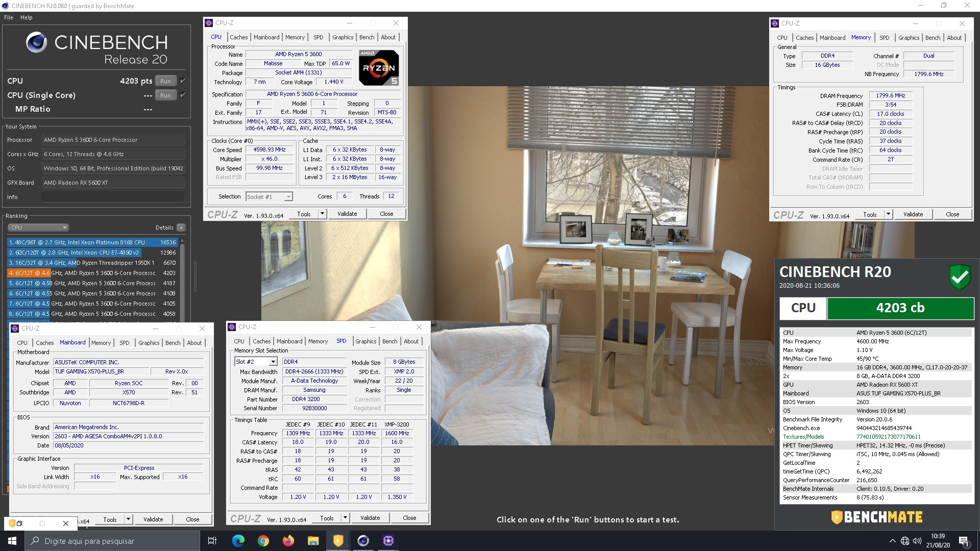980x551 pixels.
Task: Click Tools button in SPD tab window
Action: click(x=327, y=518)
